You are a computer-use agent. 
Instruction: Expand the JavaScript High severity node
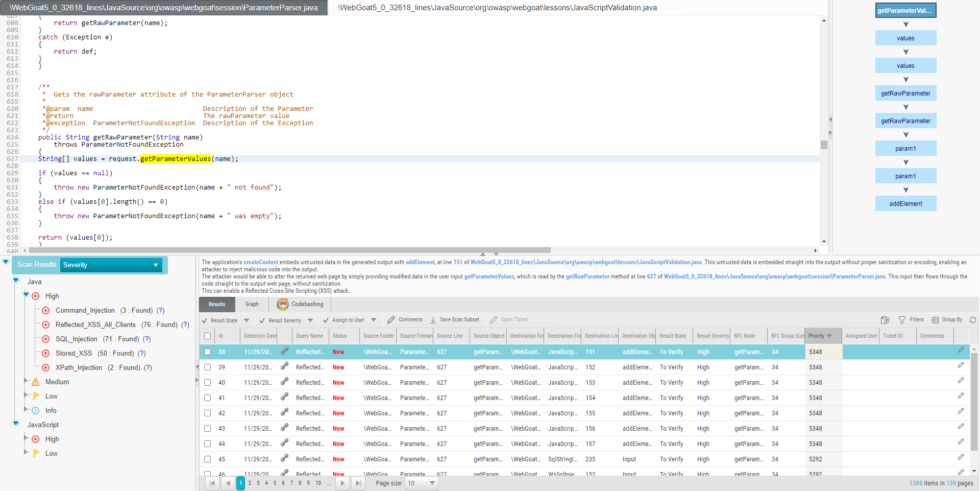[26, 438]
